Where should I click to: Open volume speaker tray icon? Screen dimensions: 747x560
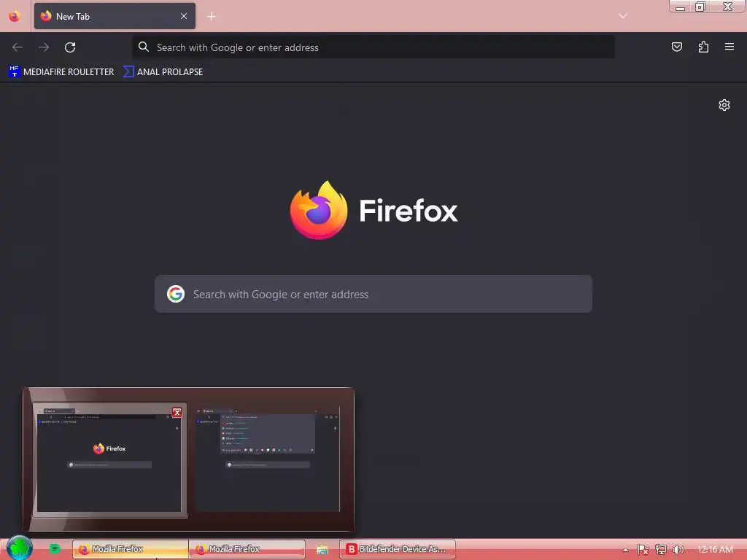coord(678,550)
